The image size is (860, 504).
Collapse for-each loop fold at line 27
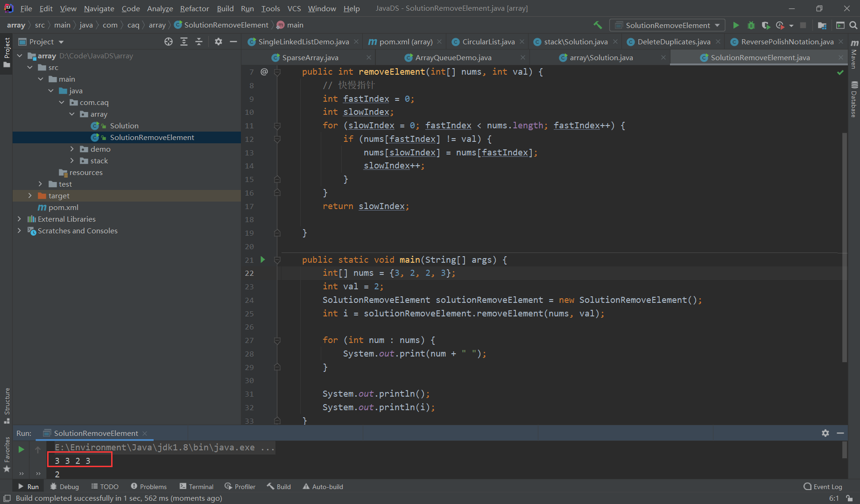click(277, 341)
